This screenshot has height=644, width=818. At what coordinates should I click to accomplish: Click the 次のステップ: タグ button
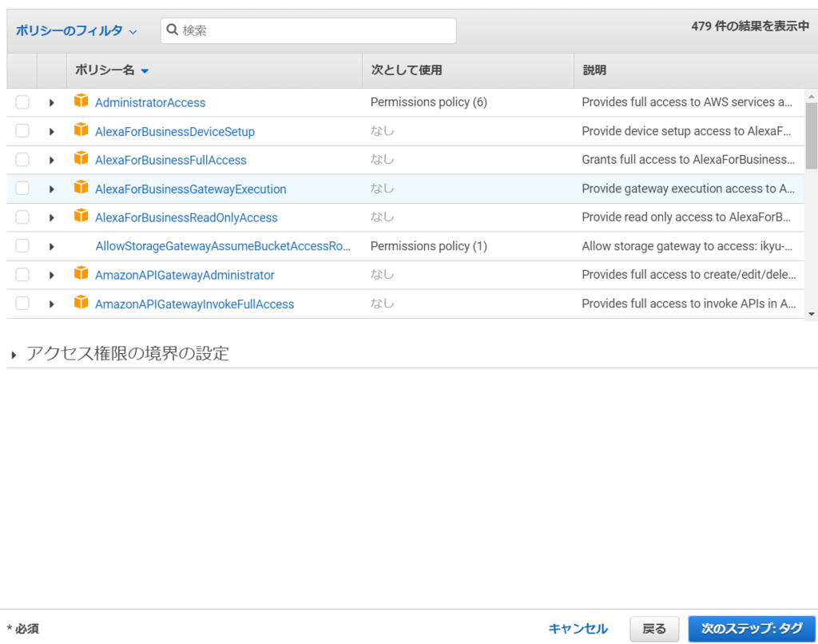pos(752,629)
